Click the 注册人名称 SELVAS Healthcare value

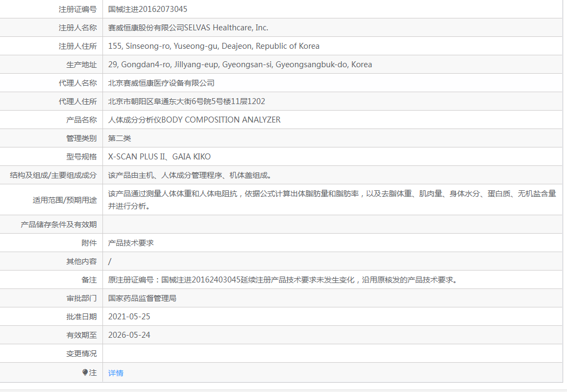click(x=188, y=28)
